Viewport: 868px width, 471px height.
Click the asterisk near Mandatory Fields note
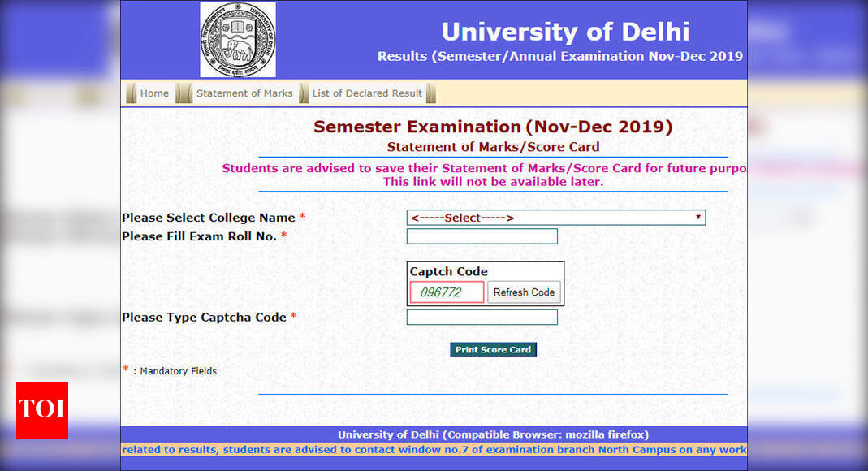point(123,369)
